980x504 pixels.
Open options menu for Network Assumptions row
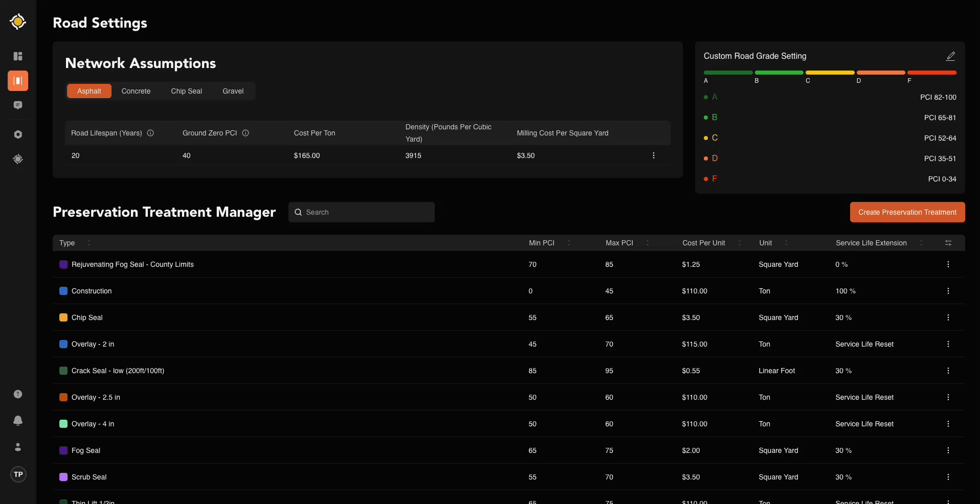pyautogui.click(x=653, y=155)
